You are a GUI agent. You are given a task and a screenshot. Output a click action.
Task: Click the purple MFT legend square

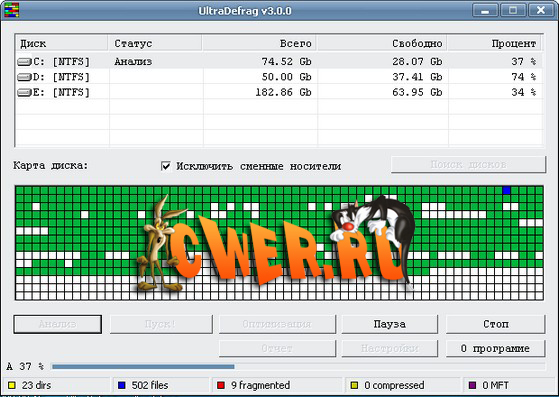(472, 385)
